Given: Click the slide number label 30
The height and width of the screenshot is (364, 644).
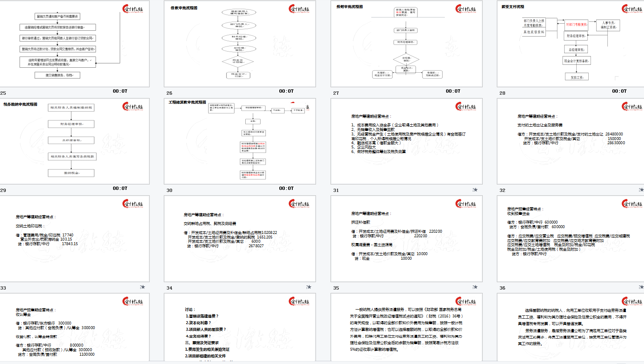Looking at the screenshot, I should (169, 190).
